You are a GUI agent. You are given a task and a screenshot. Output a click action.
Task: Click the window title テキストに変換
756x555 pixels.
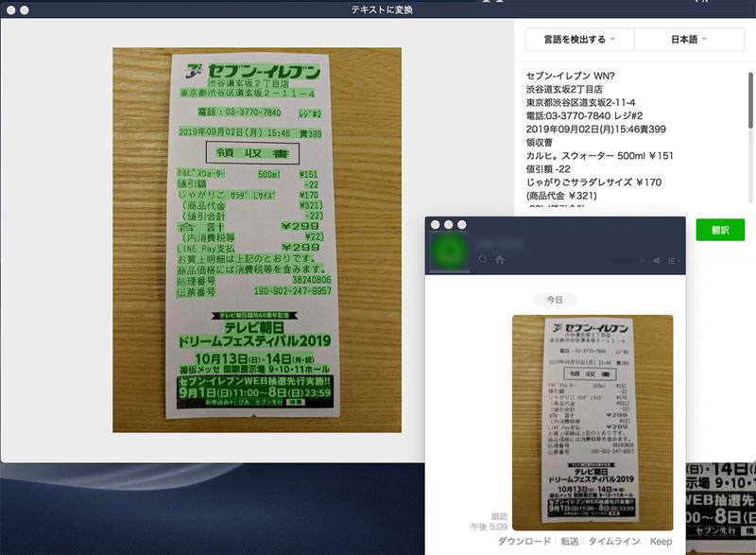click(x=382, y=9)
